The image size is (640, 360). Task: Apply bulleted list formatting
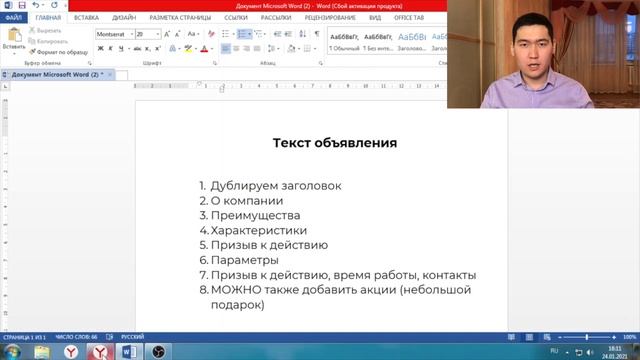[225, 34]
